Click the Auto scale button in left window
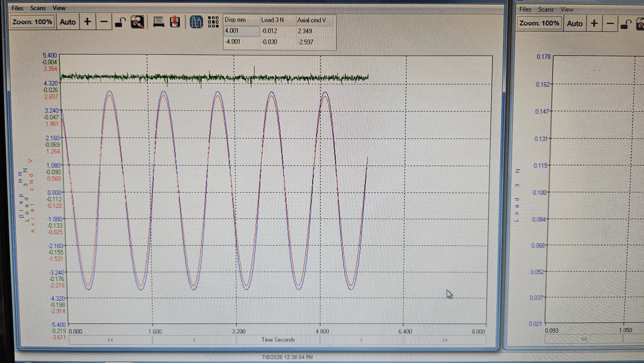 68,22
